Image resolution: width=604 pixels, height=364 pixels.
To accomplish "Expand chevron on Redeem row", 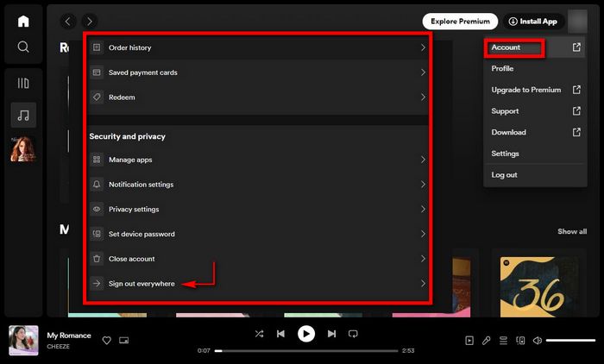I will pyautogui.click(x=423, y=97).
